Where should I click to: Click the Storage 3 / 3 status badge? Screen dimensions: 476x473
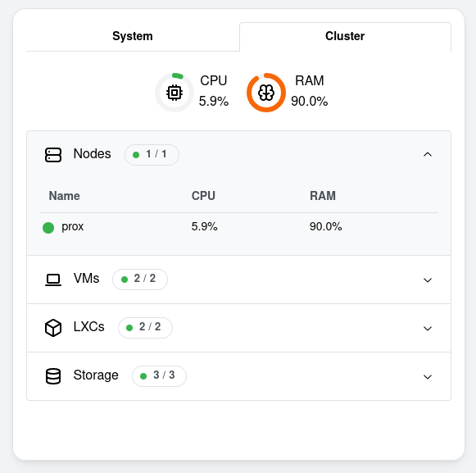click(159, 376)
